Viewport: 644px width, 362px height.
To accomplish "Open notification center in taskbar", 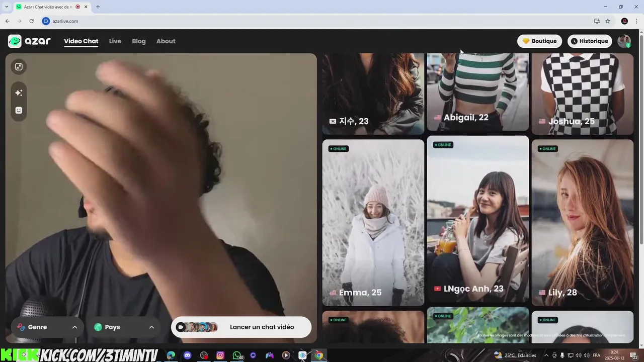I will [x=634, y=355].
